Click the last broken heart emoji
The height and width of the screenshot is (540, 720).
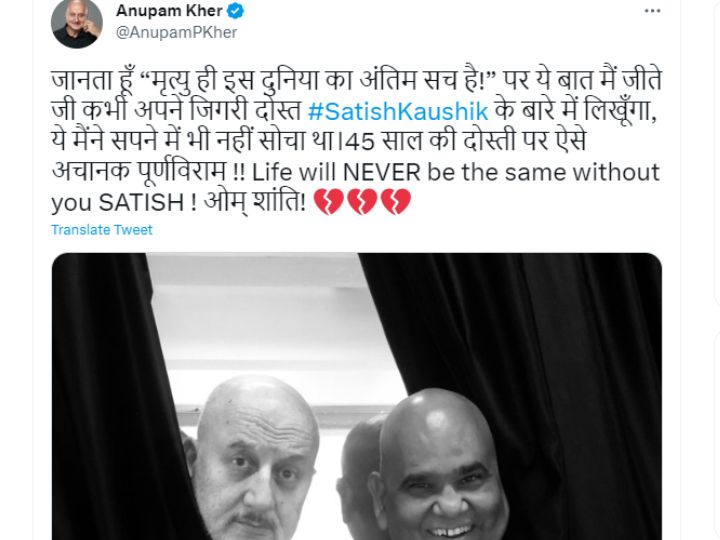tap(395, 201)
